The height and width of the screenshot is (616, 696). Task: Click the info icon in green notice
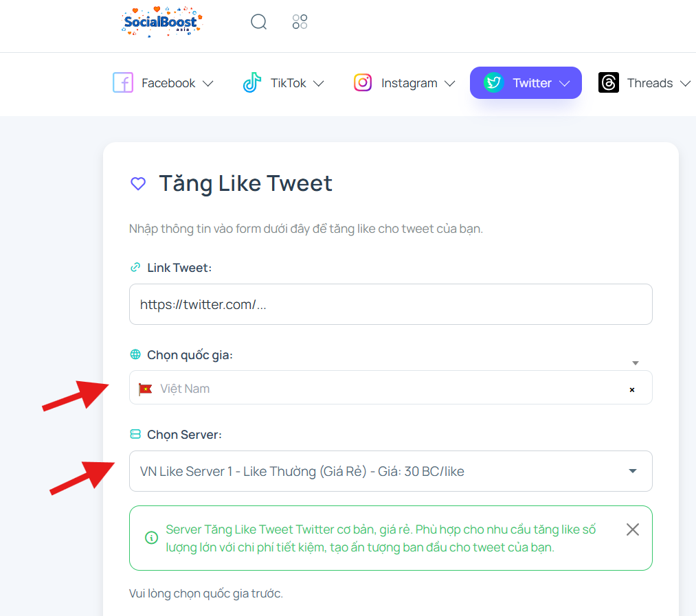tap(151, 538)
